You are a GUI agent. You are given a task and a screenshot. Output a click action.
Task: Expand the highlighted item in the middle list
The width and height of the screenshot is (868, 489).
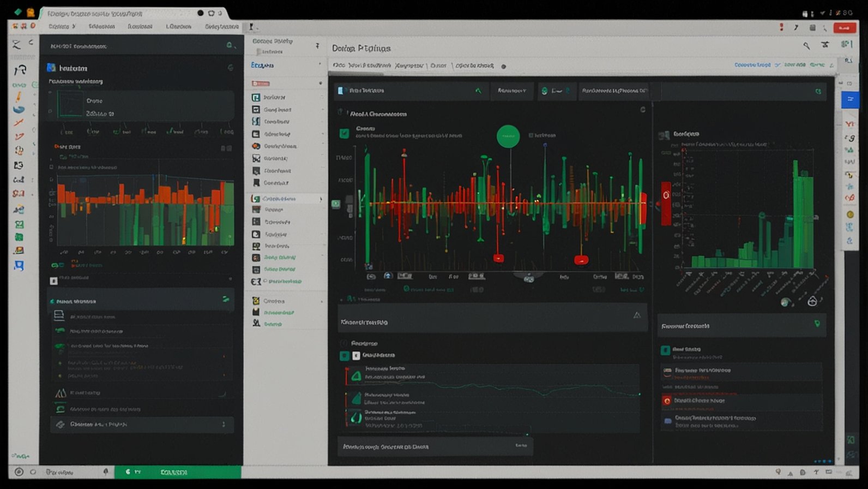pos(320,199)
